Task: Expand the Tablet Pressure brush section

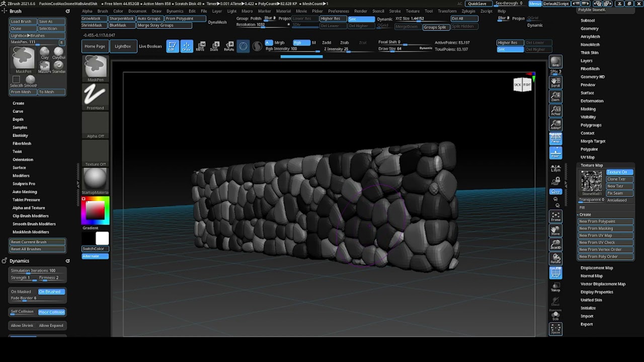Action: 26,200
